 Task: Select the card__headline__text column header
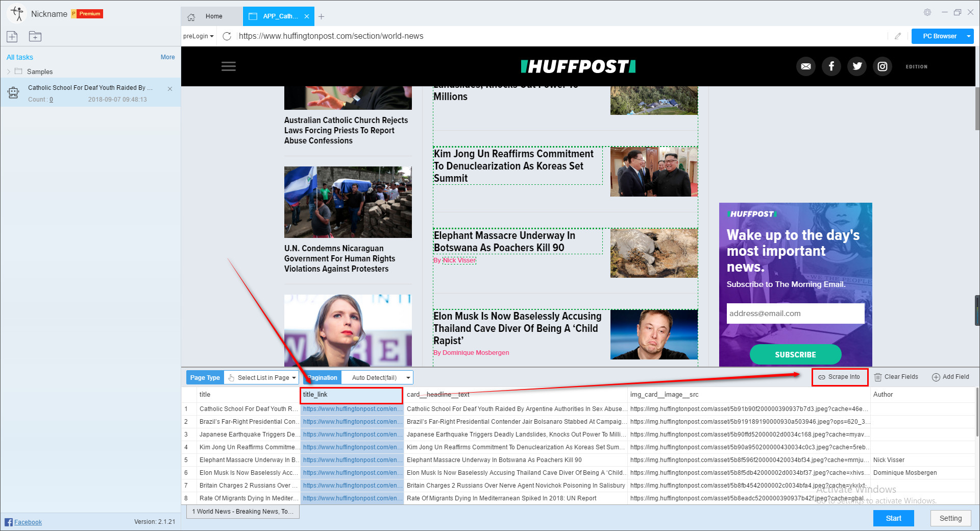pyautogui.click(x=516, y=395)
